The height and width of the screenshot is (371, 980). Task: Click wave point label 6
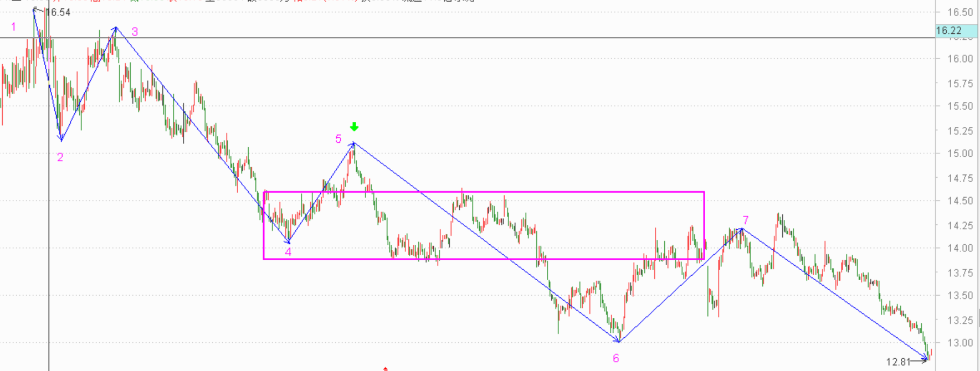pyautogui.click(x=615, y=358)
